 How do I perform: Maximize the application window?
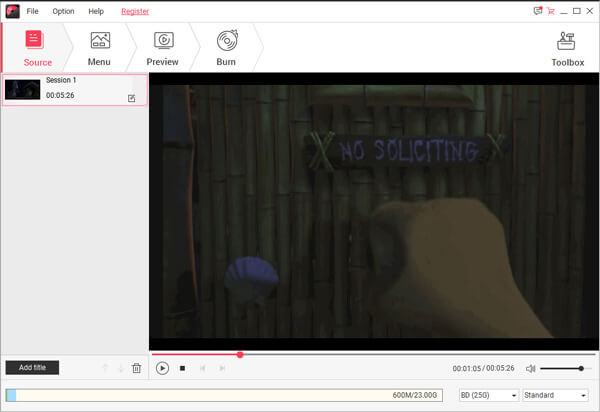[x=577, y=11]
